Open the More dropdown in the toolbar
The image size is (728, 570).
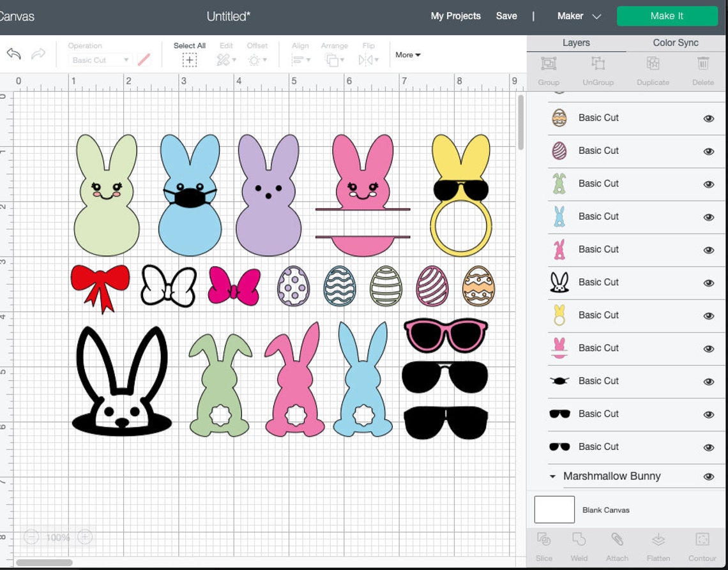pyautogui.click(x=407, y=55)
